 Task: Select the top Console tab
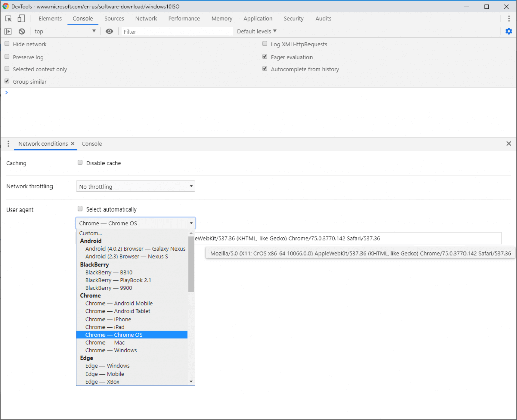pyautogui.click(x=83, y=19)
